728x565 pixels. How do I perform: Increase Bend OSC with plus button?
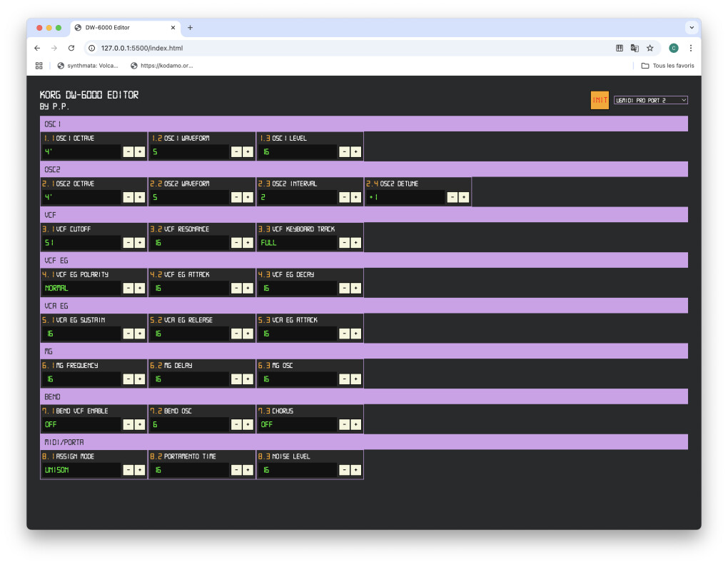[248, 424]
